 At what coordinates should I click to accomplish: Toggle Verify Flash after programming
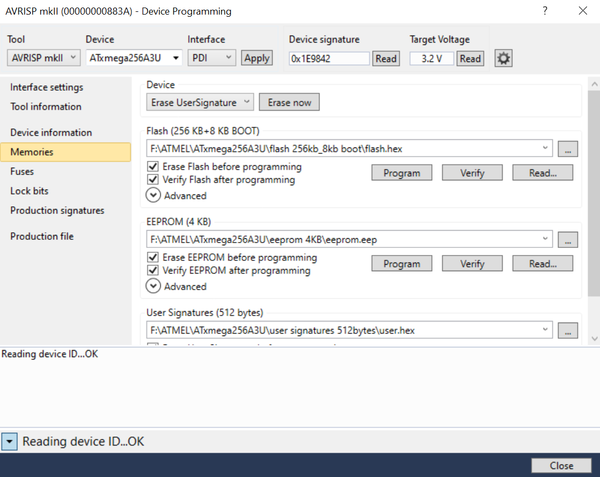pyautogui.click(x=153, y=179)
